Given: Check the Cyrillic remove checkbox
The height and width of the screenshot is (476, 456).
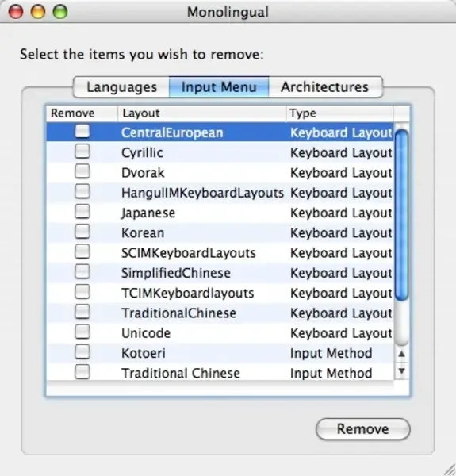Looking at the screenshot, I should pyautogui.click(x=82, y=152).
